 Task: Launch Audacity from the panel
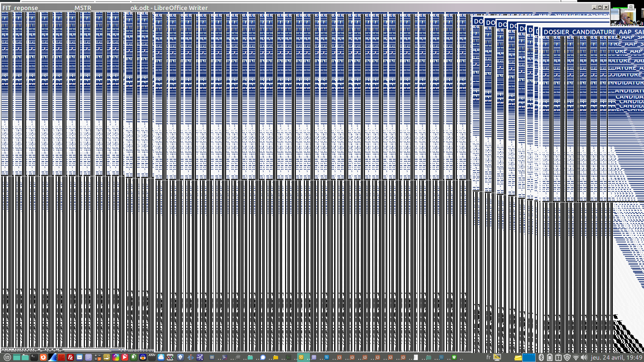tap(143, 357)
